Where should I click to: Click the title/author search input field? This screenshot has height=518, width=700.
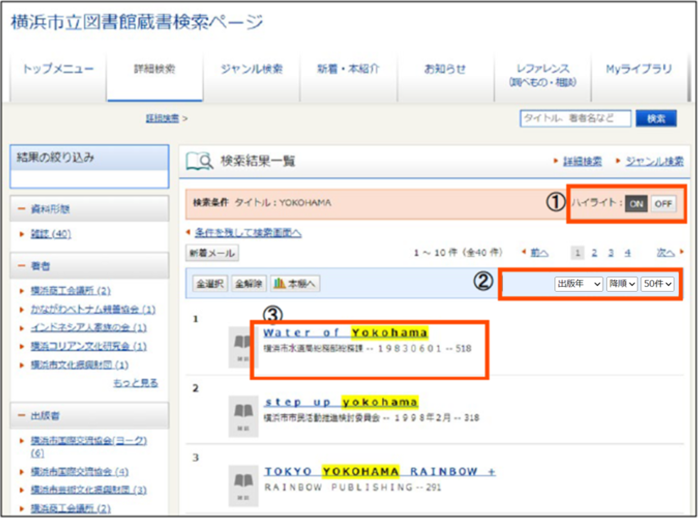coord(575,118)
